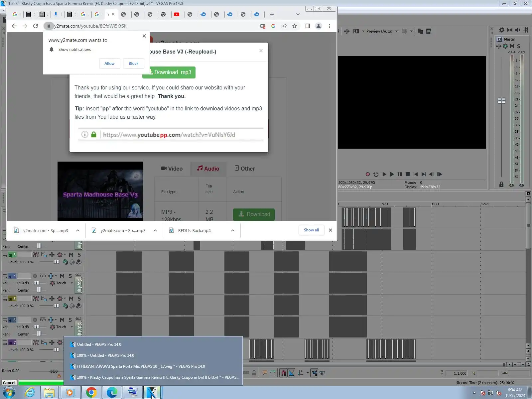Open Touch automation dropdown on track 4
Image resolution: width=532 pixels, height=399 pixels.
[x=72, y=283]
